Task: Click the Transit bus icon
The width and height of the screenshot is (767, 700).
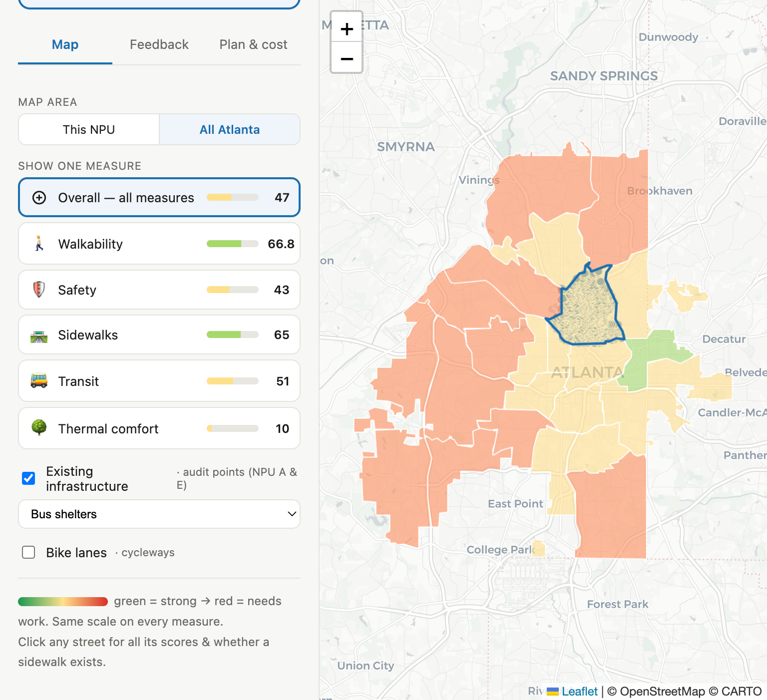Action: coord(39,381)
